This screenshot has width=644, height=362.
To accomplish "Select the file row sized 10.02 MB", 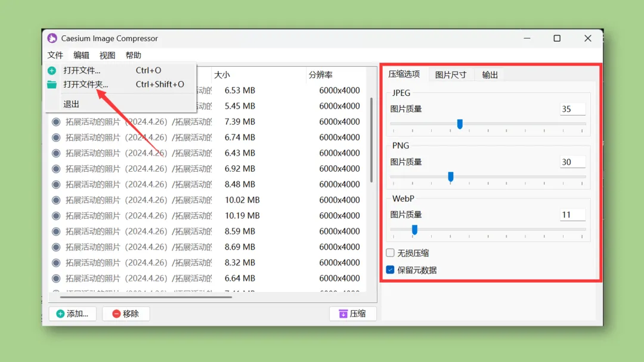I will point(208,200).
